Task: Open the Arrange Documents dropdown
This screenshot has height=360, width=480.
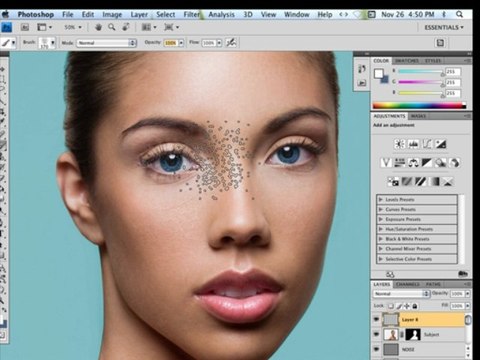Action: [x=149, y=27]
